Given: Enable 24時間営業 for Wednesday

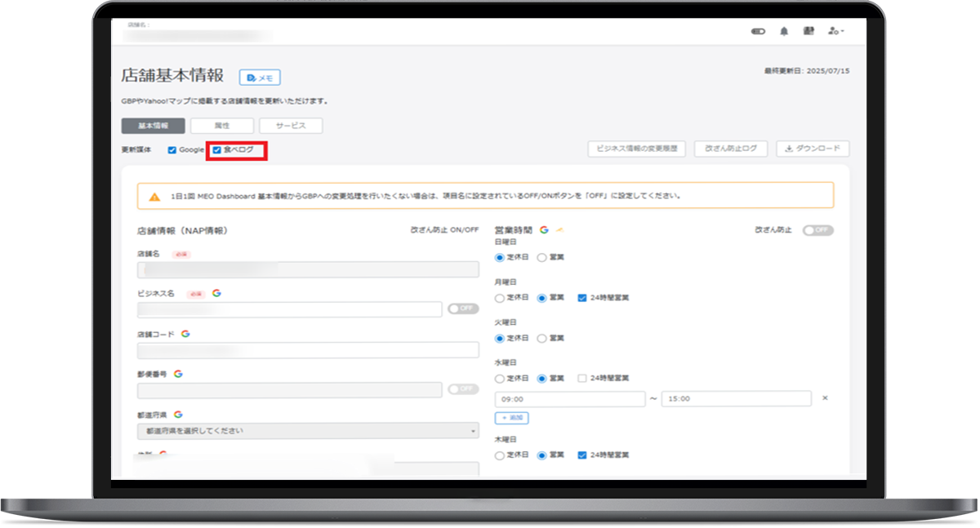Looking at the screenshot, I should (581, 379).
